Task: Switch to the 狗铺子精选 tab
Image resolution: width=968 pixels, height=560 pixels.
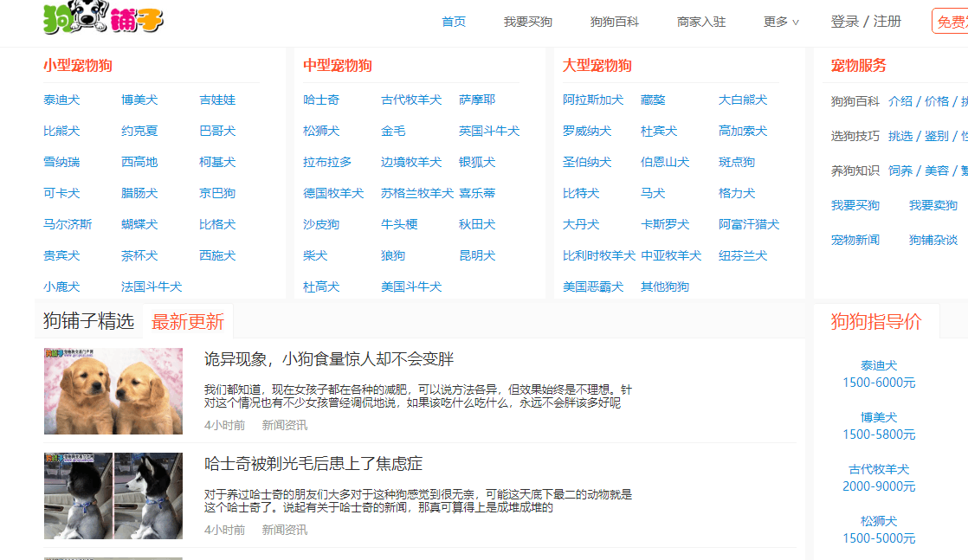Action: pyautogui.click(x=89, y=321)
